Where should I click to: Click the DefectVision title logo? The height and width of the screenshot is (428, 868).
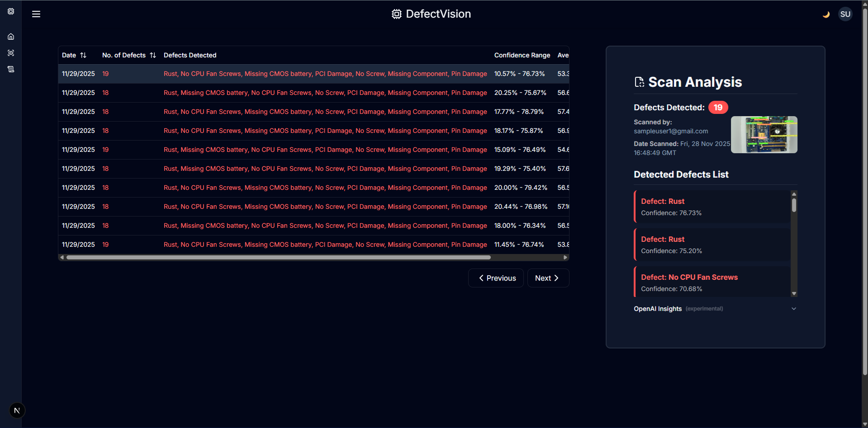point(431,14)
